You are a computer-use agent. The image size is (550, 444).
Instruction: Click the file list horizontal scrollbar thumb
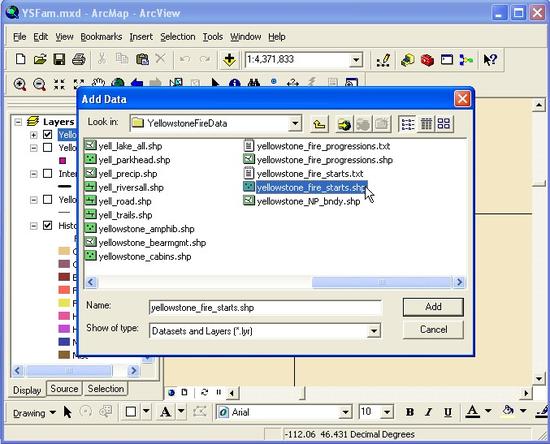tap(381, 282)
